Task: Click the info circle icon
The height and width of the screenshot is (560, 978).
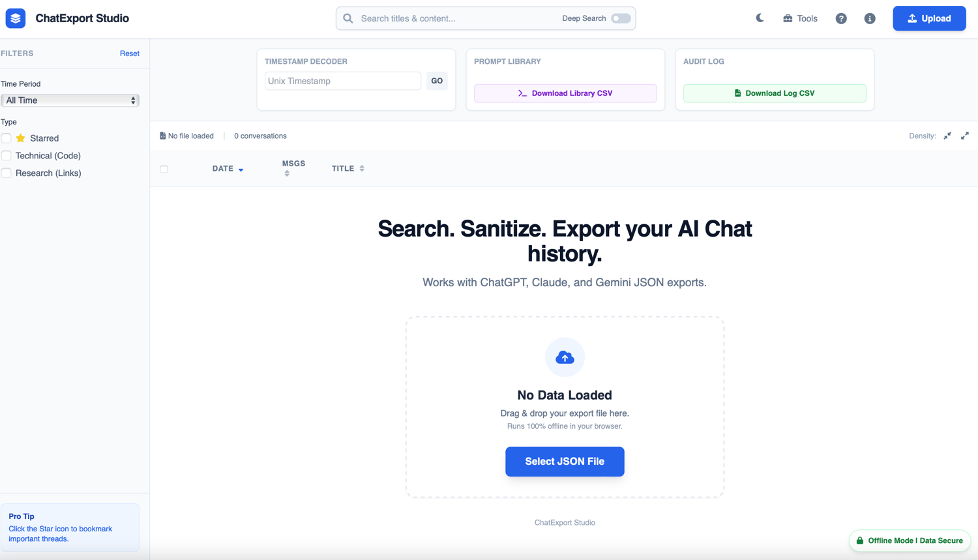Action: 870,18
